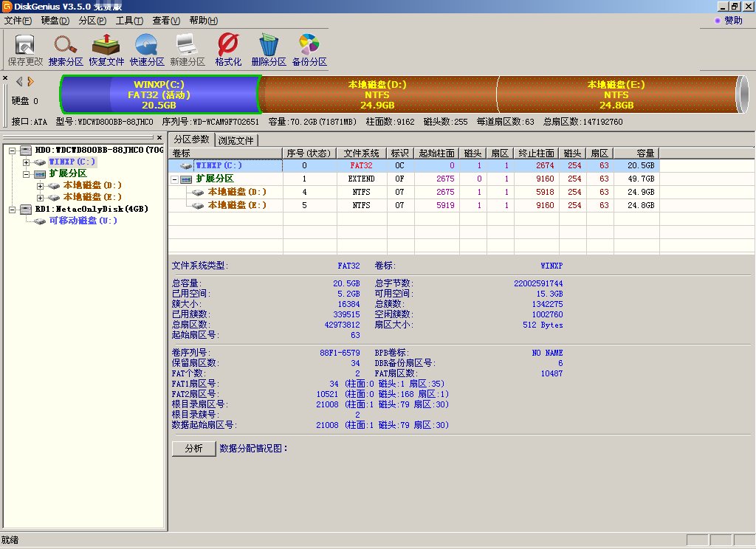Collapse 扩展分区 row in the partition table

[x=175, y=179]
